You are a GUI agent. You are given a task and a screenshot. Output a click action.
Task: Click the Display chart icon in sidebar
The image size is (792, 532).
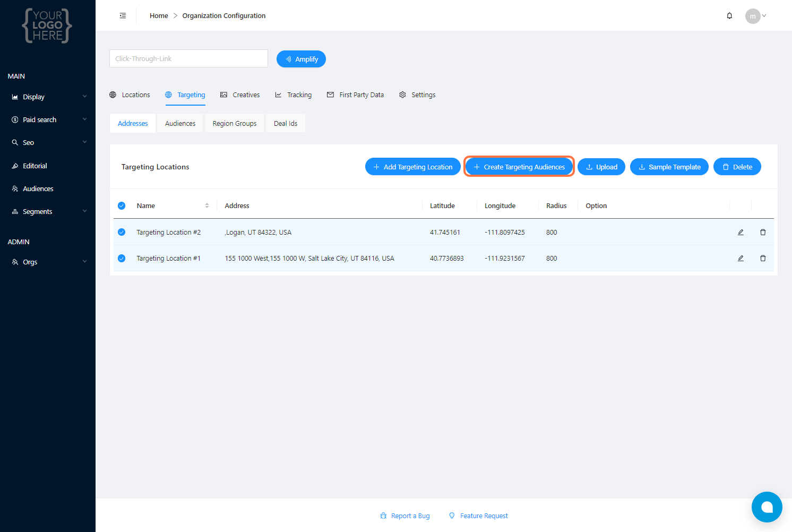15,97
